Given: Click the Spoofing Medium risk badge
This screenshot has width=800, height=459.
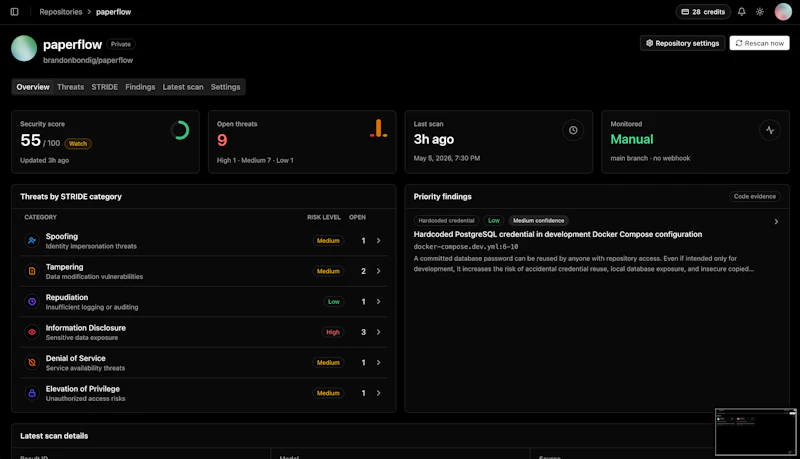Looking at the screenshot, I should click(x=328, y=241).
